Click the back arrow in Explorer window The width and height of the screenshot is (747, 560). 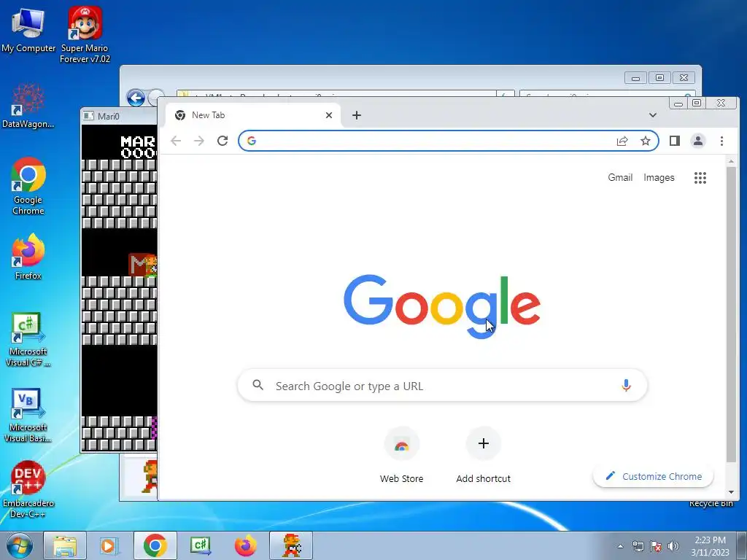(x=136, y=98)
